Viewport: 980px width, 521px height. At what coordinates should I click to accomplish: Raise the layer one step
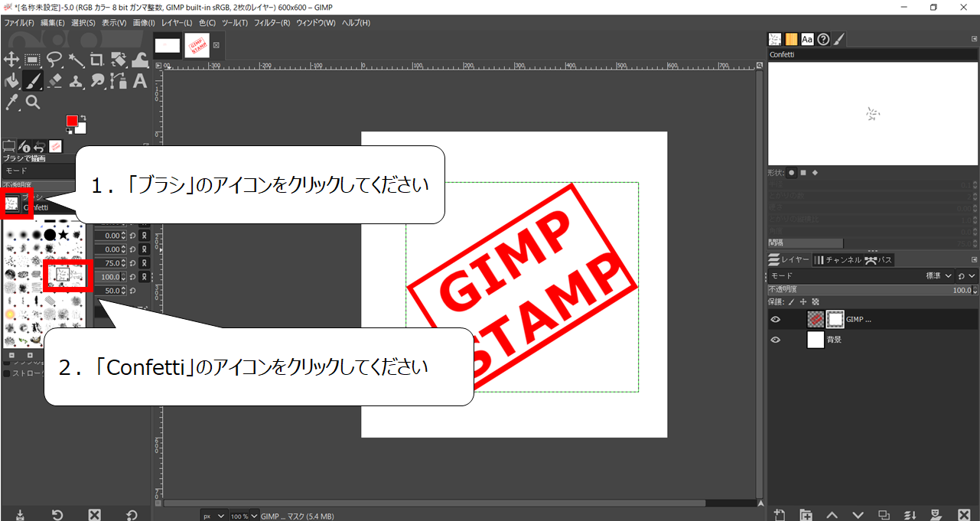(x=832, y=515)
